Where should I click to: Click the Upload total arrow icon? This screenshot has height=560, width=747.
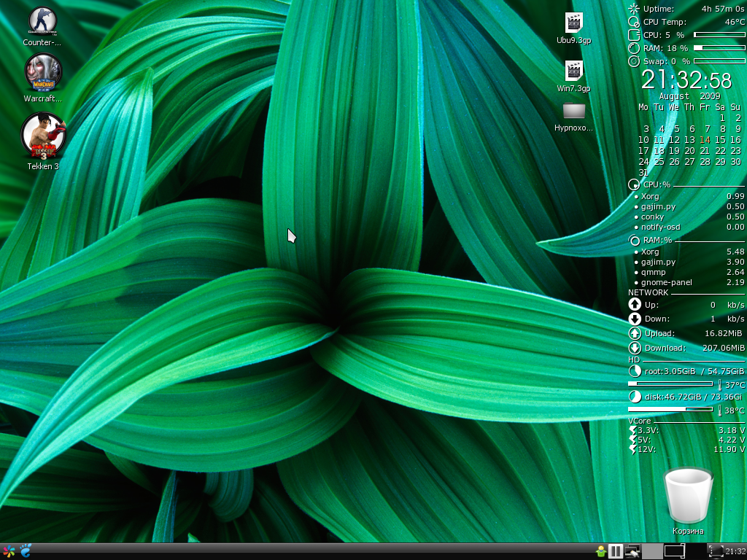[635, 333]
